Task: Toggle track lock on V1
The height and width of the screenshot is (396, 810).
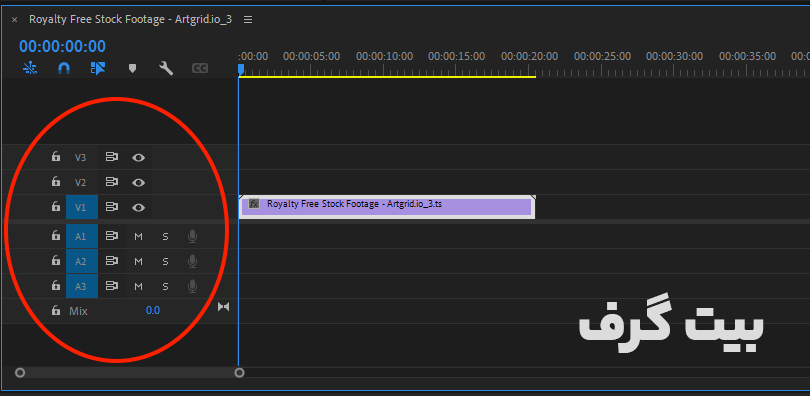Action: [x=56, y=207]
